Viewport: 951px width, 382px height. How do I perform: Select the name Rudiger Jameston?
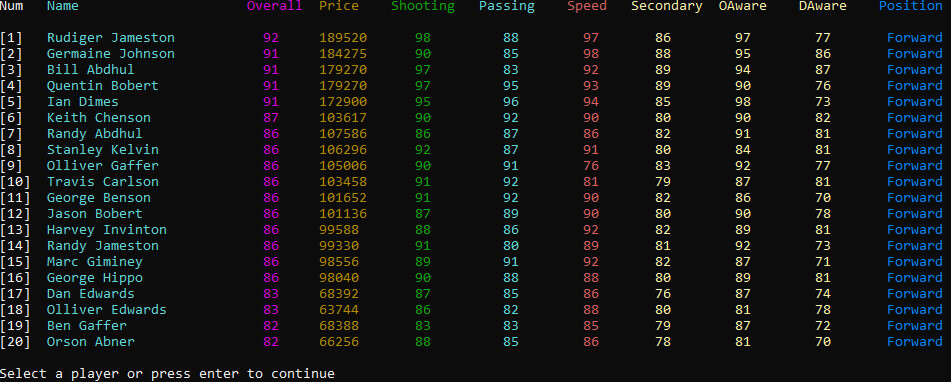point(110,38)
